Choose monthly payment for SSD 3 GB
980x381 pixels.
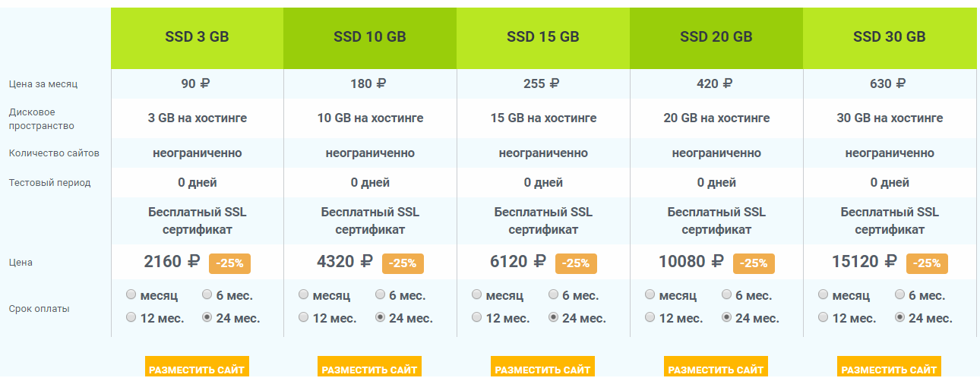[x=131, y=294]
